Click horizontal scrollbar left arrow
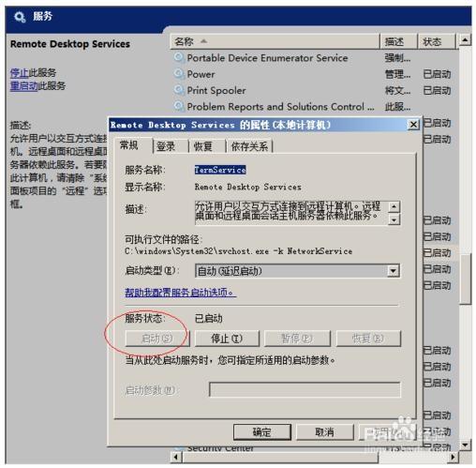Screen dimensions: 476x468 pyautogui.click(x=176, y=457)
